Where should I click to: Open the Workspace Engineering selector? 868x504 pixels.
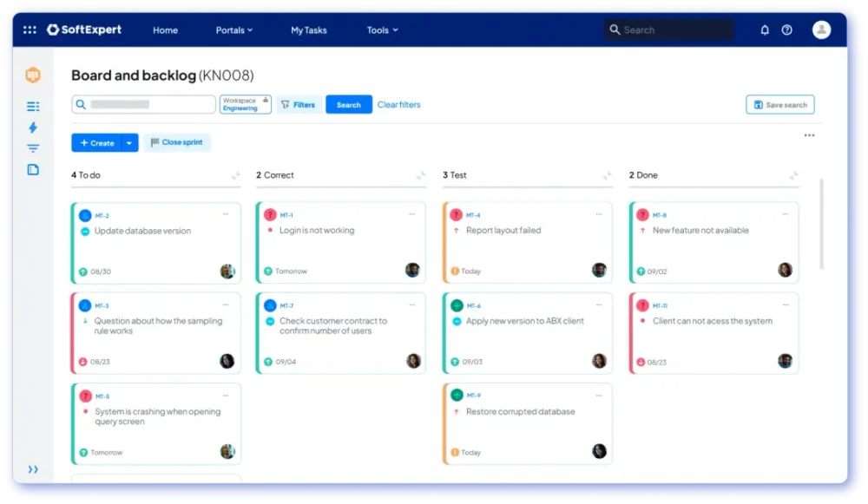[245, 105]
